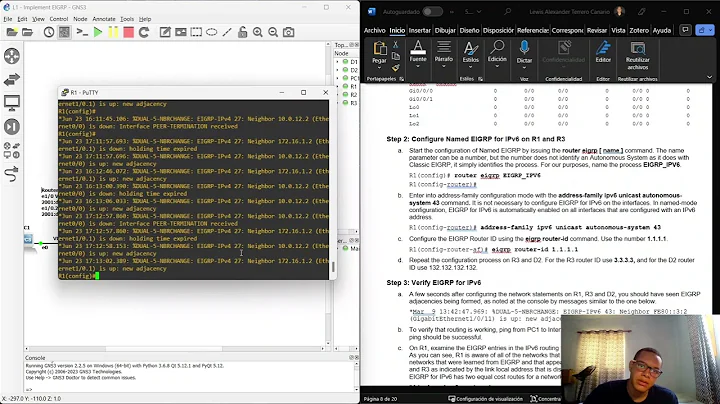Click the Format Painter brush icon
This screenshot has width=720, height=404.
396,67
